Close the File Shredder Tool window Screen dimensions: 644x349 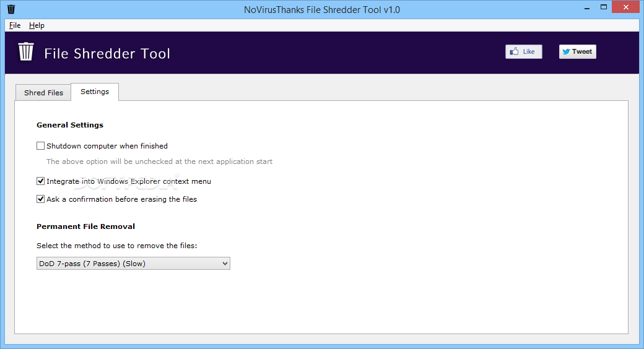(x=626, y=7)
